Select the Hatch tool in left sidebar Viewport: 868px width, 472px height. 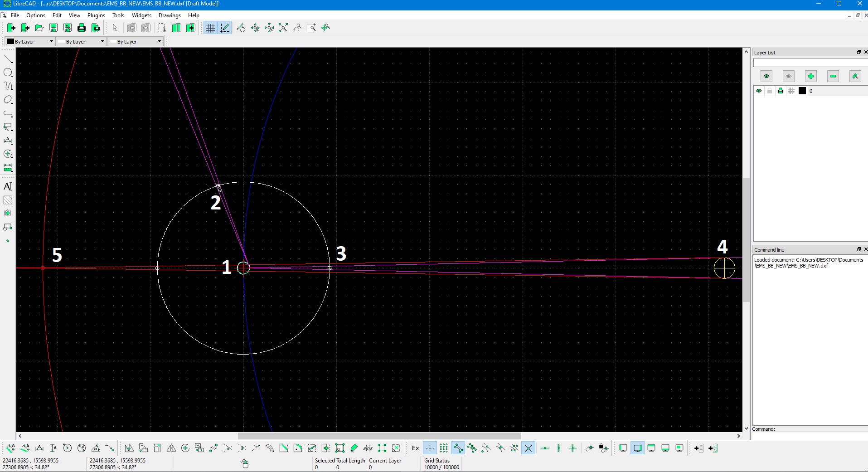(8, 200)
